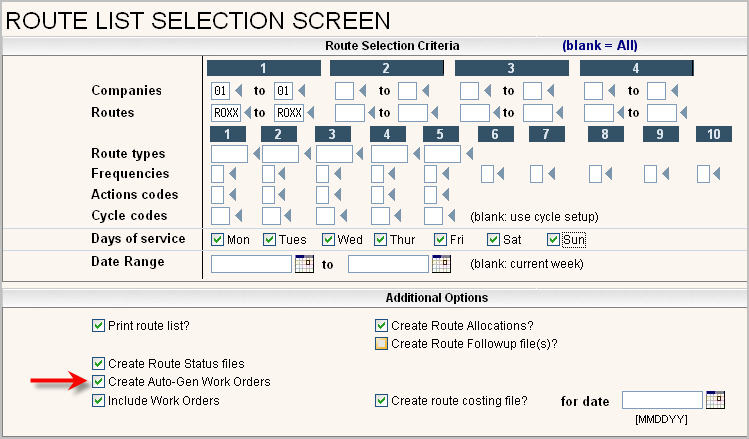Enable Create Route Followup file(s) checkbox

pyautogui.click(x=381, y=343)
